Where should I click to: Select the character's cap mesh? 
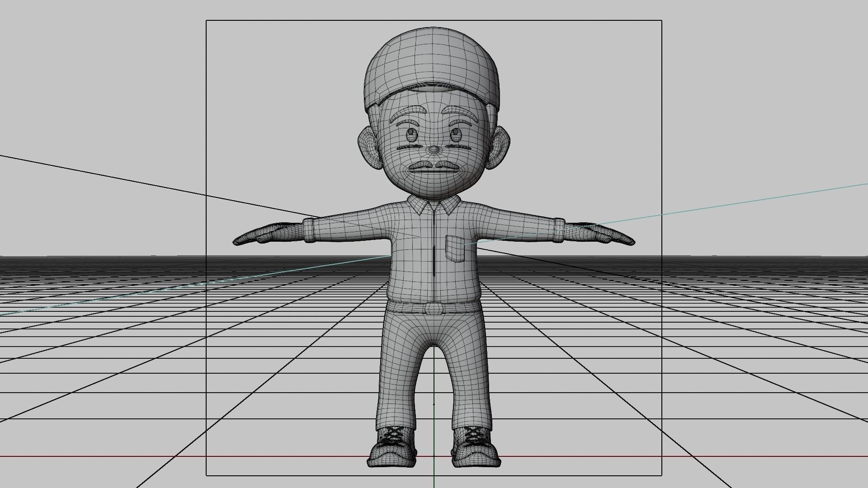(x=432, y=59)
